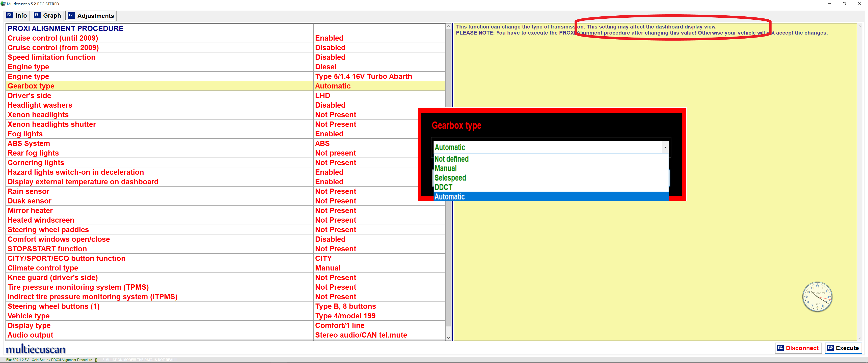Image resolution: width=868 pixels, height=363 pixels.
Task: Select 'Hazard lights switch-on in deceleration' row
Action: coord(225,172)
